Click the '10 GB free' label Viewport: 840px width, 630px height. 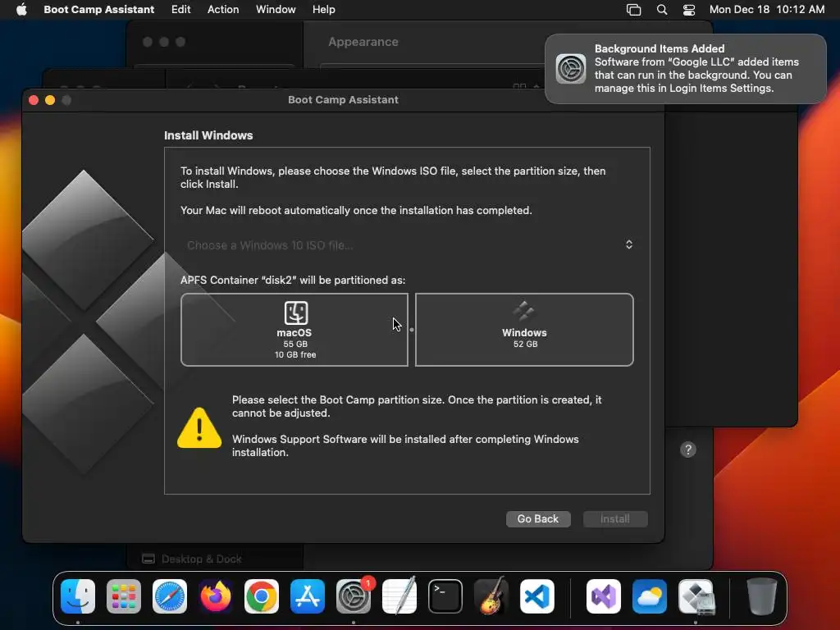click(x=295, y=354)
